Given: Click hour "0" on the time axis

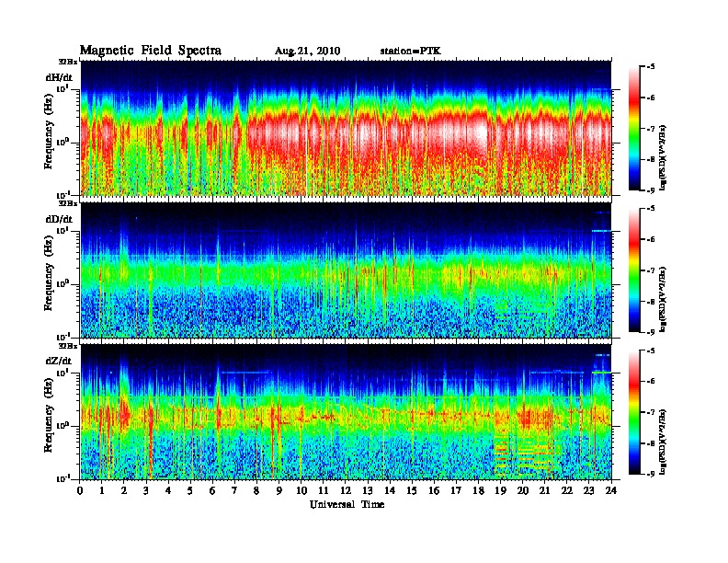Looking at the screenshot, I should click(x=80, y=490).
